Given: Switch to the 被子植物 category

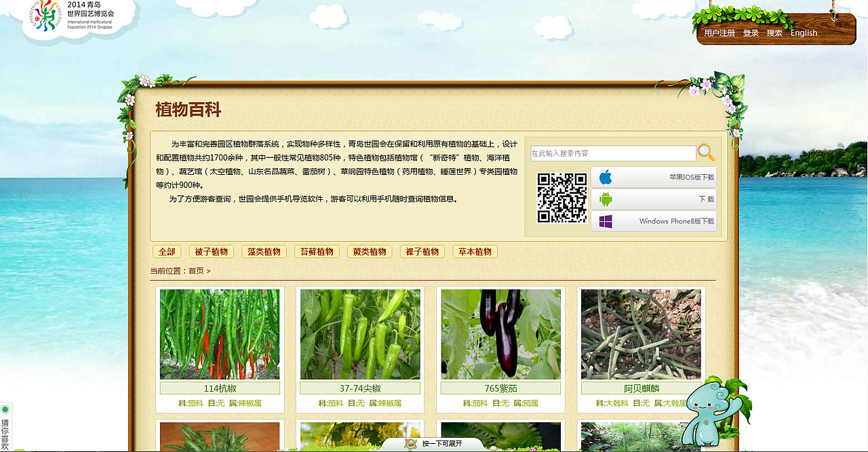Looking at the screenshot, I should click(211, 251).
